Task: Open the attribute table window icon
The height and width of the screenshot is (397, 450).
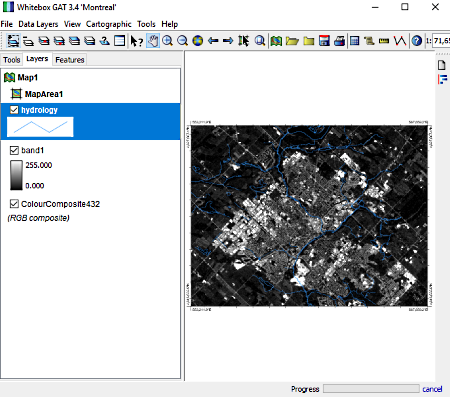Action: pyautogui.click(x=120, y=41)
